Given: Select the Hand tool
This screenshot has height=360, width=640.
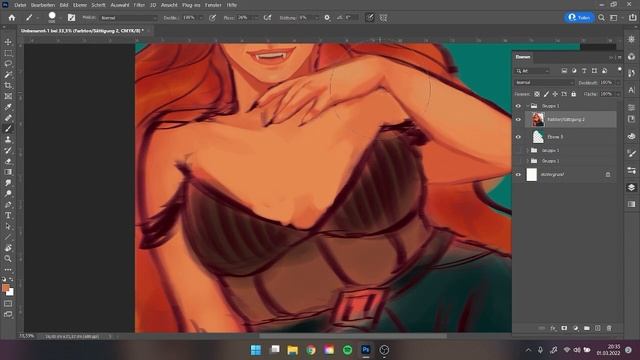Looking at the screenshot, I should point(8,248).
